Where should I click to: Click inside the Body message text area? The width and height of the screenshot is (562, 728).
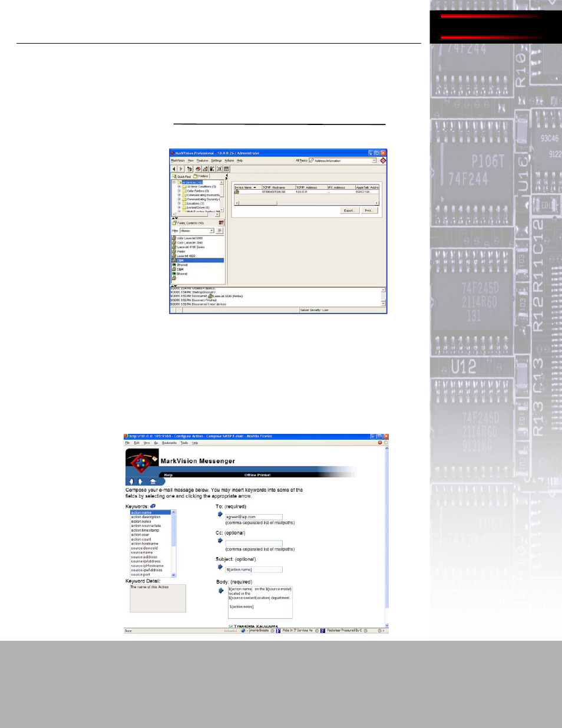coord(260,602)
